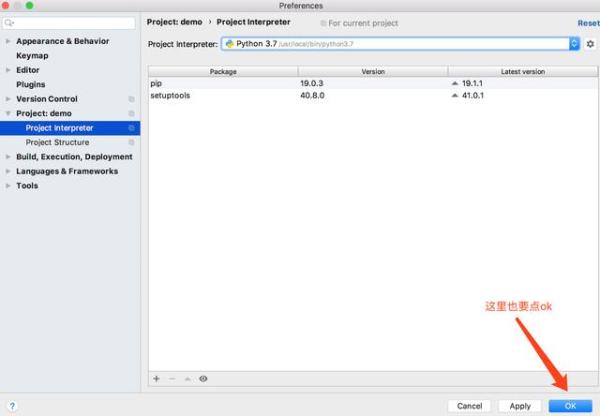The width and height of the screenshot is (600, 416).
Task: Click project-level icon beside Project: demo
Action: (131, 113)
